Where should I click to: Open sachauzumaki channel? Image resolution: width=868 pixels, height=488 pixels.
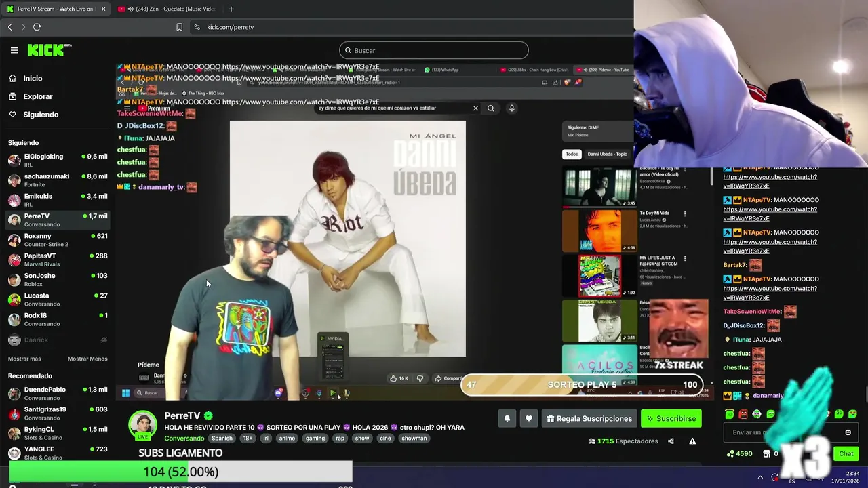58,180
